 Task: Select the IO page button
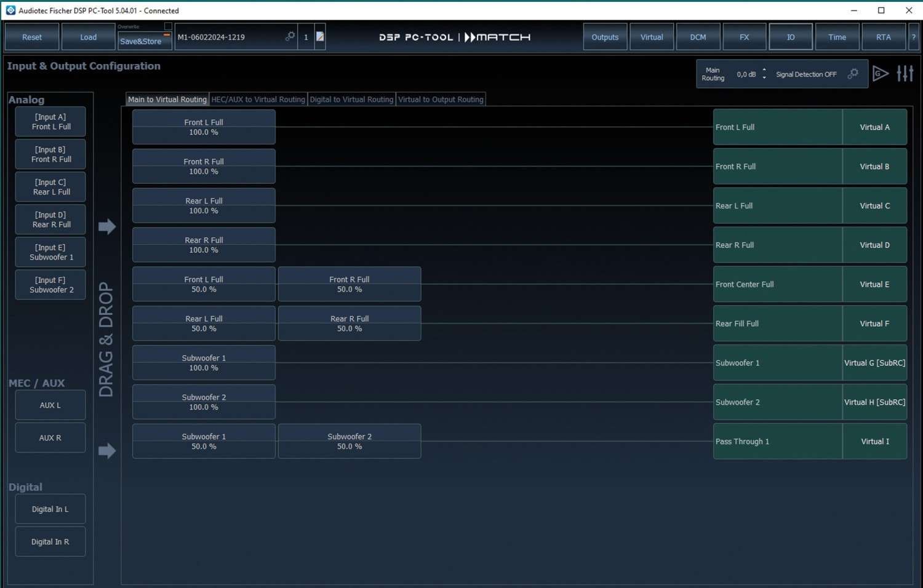tap(791, 37)
